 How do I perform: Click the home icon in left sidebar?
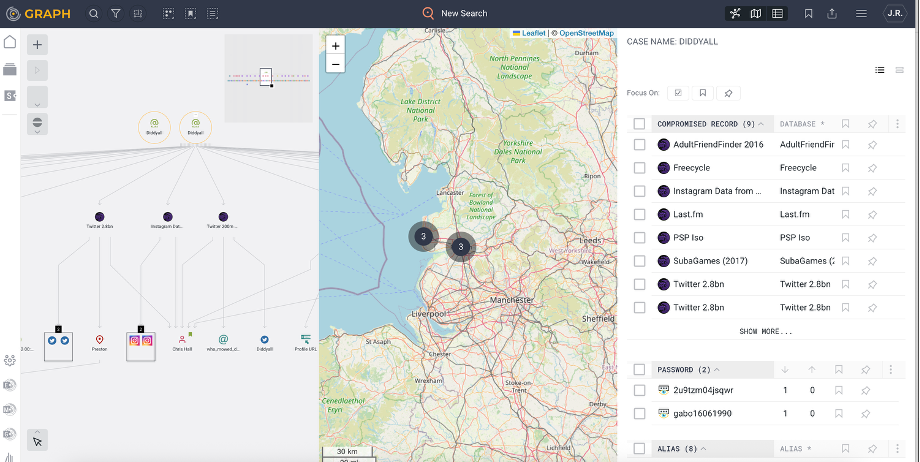pos(10,42)
